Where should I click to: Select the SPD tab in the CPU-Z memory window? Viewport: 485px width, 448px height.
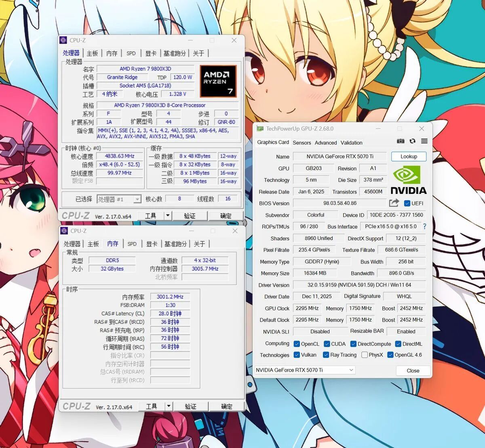pos(132,244)
